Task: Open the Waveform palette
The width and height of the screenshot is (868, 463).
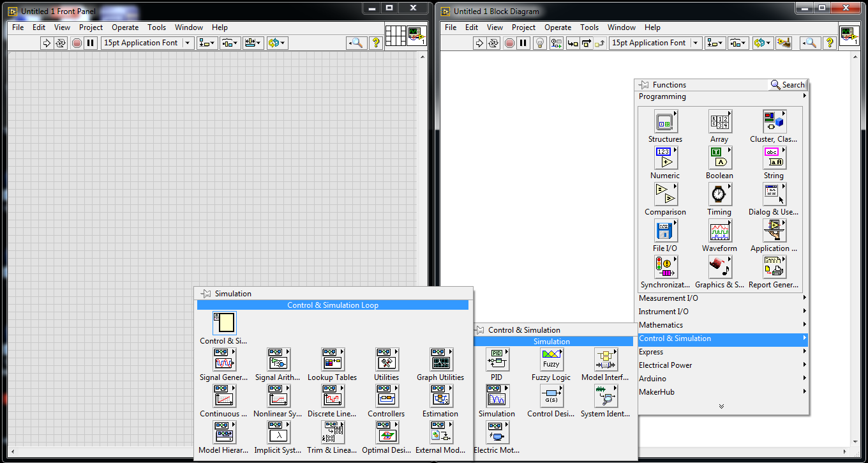Action: tap(720, 231)
